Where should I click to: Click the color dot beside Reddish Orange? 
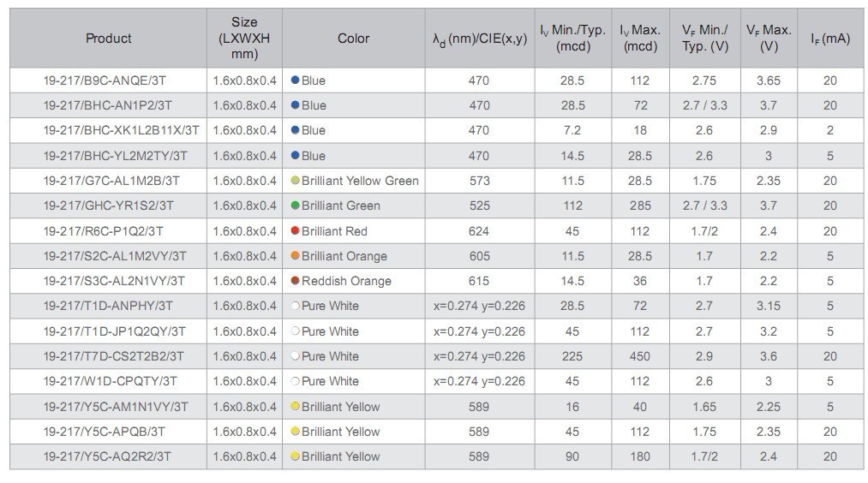click(x=296, y=281)
